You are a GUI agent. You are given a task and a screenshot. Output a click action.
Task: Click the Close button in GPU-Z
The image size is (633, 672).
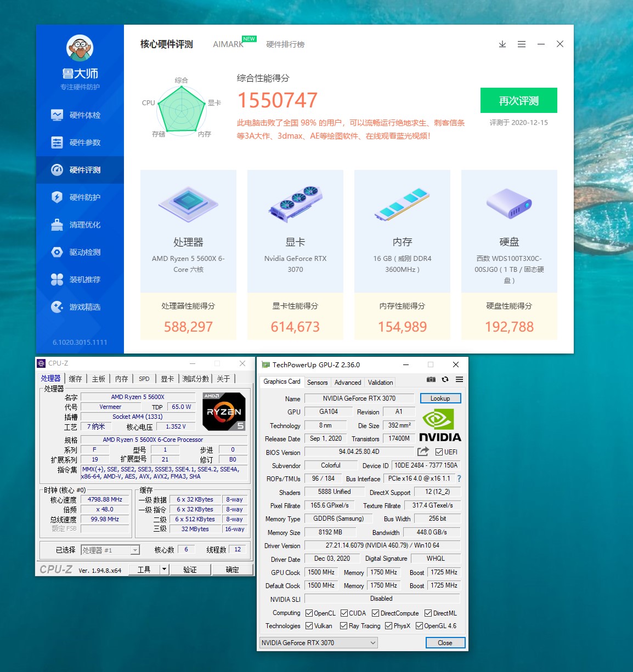pyautogui.click(x=445, y=643)
